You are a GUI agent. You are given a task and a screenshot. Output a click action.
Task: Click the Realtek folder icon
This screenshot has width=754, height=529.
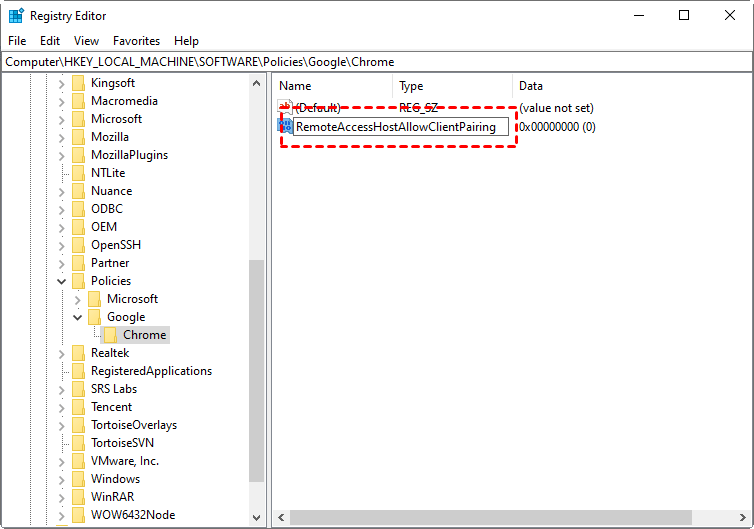[78, 353]
